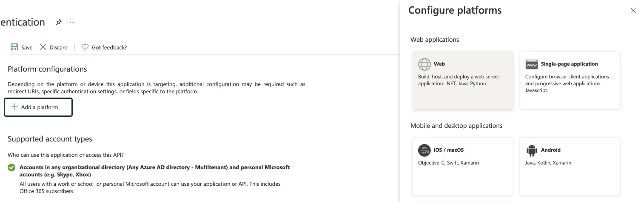Screen dimensions: 644x202
Task: Select the Android platform card
Action: (570, 166)
